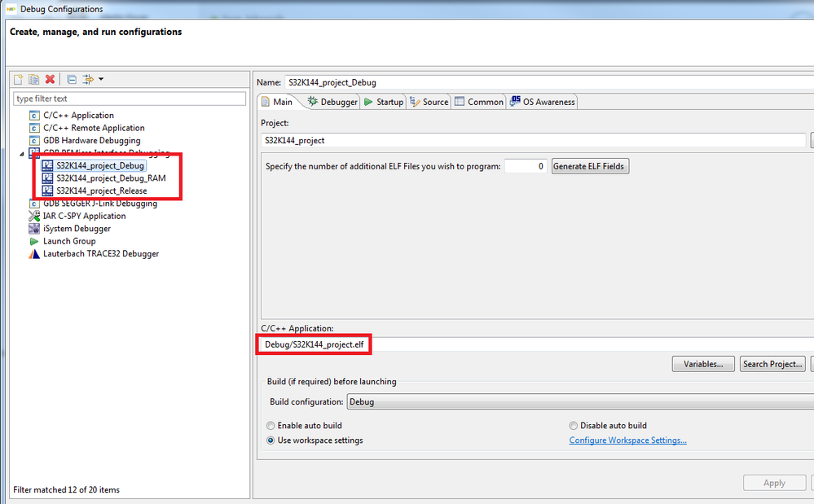Open Configure Workspace Settings link
Viewport: 814px width, 504px height.
tap(627, 440)
